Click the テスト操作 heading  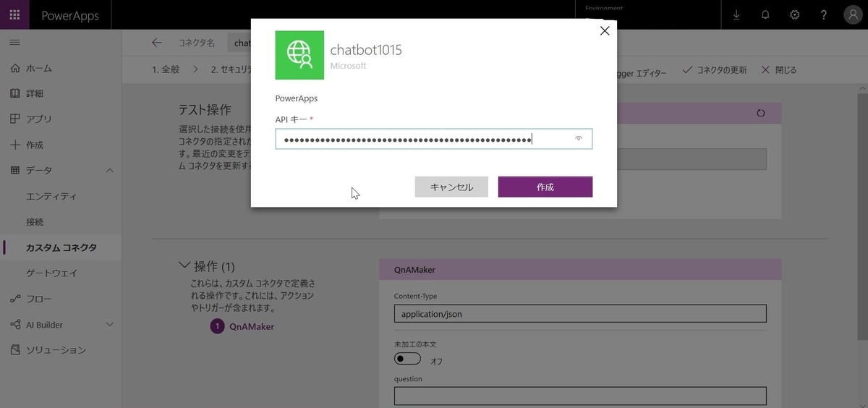pyautogui.click(x=205, y=110)
